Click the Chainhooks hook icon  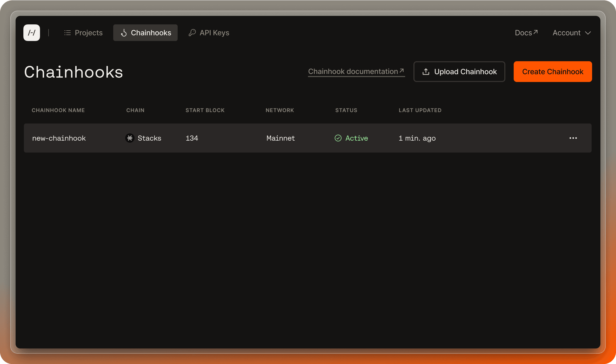pyautogui.click(x=124, y=33)
